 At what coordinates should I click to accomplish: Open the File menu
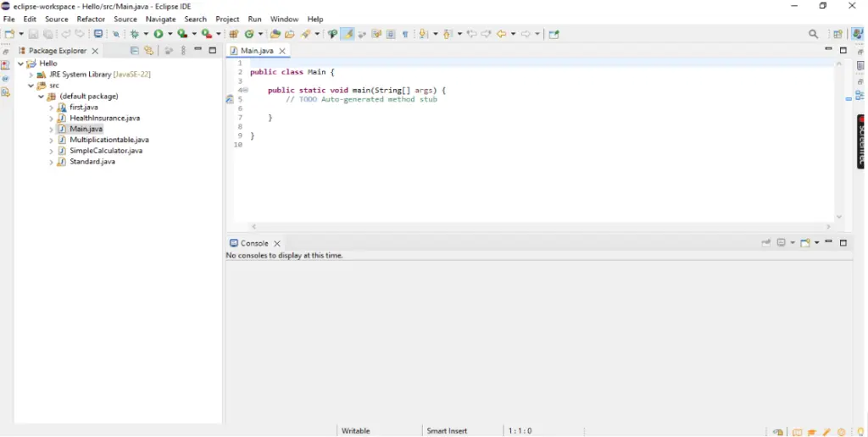click(x=8, y=19)
